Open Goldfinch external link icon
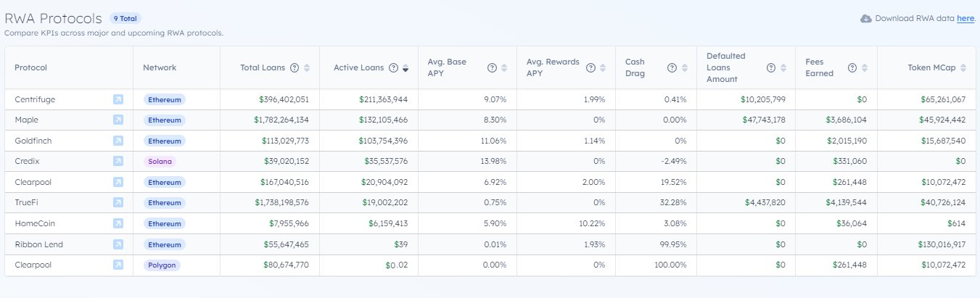Image resolution: width=980 pixels, height=298 pixels. pyautogui.click(x=118, y=141)
